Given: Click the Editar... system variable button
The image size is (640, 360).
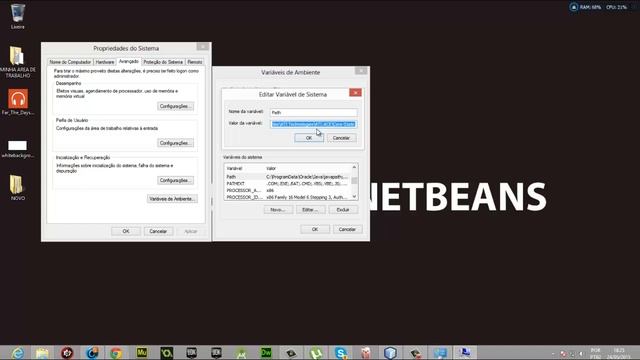Looking at the screenshot, I should (x=310, y=210).
